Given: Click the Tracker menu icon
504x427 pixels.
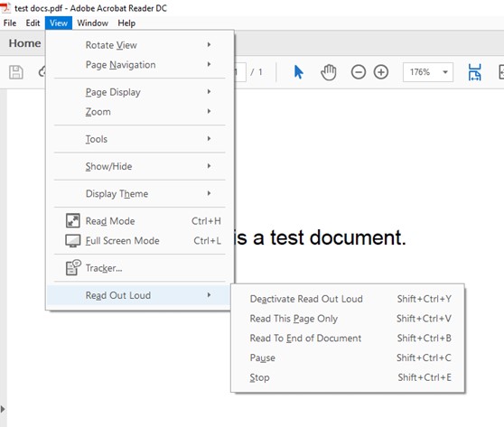Looking at the screenshot, I should (73, 267).
